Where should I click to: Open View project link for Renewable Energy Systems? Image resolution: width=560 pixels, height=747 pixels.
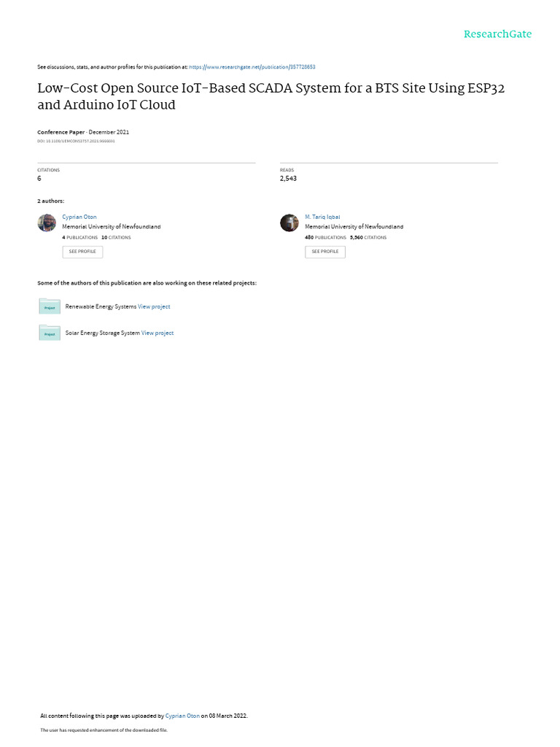coord(154,307)
